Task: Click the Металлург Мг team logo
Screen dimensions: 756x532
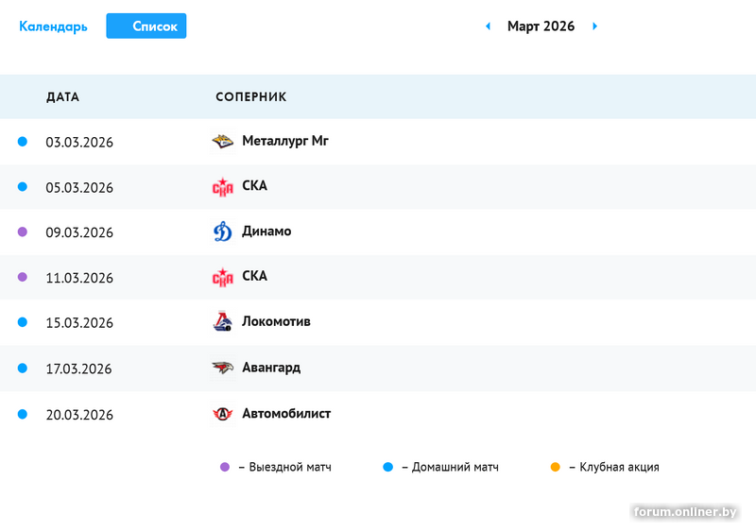Action: (222, 142)
